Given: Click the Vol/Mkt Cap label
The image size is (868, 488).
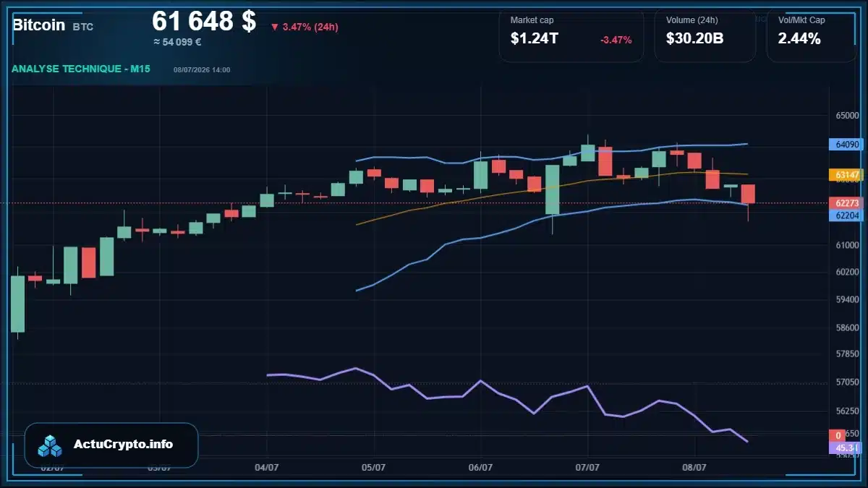Looking at the screenshot, I should click(x=801, y=20).
